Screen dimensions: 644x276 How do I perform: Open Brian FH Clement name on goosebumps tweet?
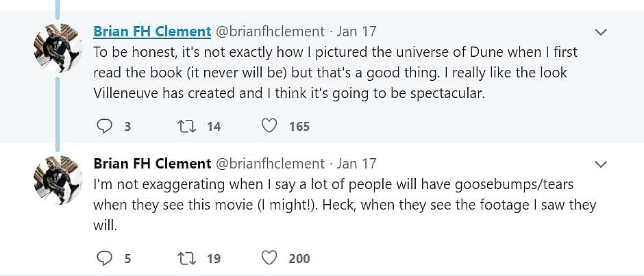tap(152, 164)
